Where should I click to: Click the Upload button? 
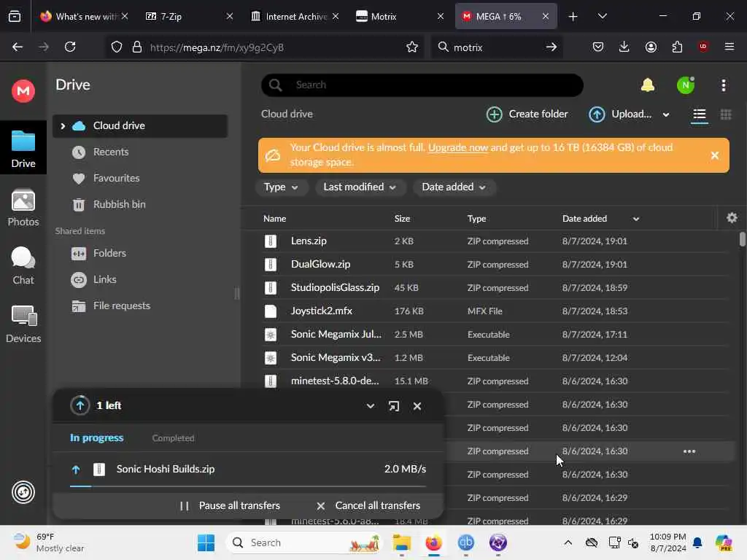pyautogui.click(x=620, y=114)
